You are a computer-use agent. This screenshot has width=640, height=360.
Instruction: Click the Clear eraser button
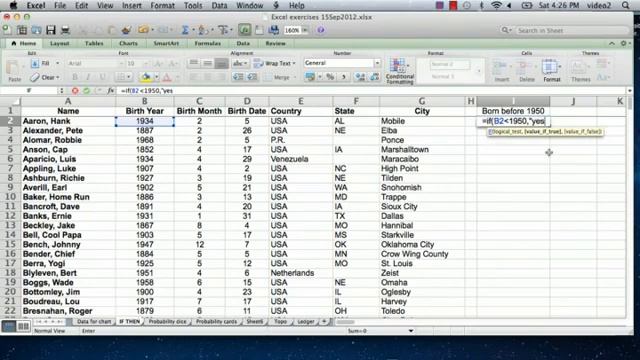(x=45, y=77)
